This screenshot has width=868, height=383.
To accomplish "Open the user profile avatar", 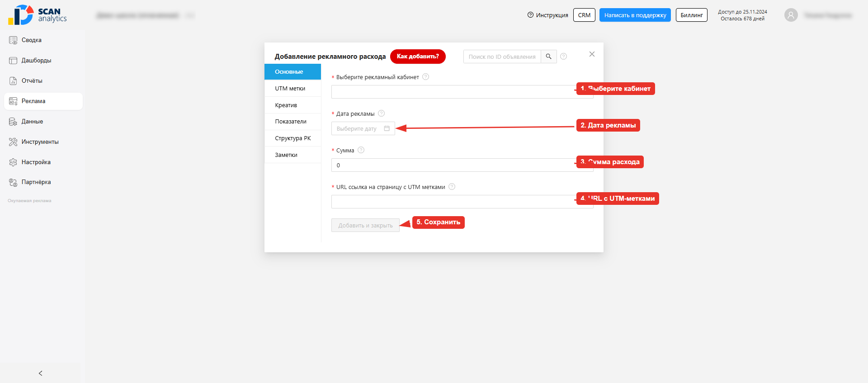I will [x=791, y=15].
